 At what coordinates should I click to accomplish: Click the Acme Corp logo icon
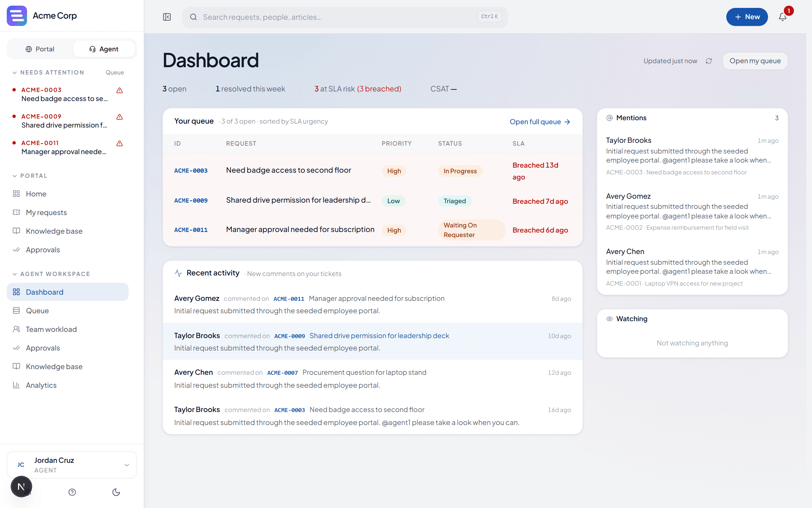click(x=17, y=16)
